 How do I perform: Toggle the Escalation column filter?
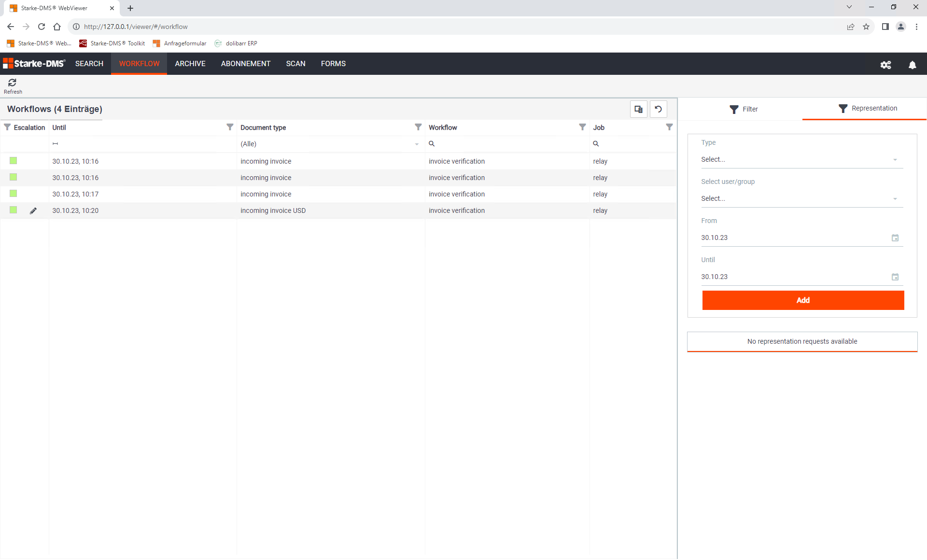[7, 127]
